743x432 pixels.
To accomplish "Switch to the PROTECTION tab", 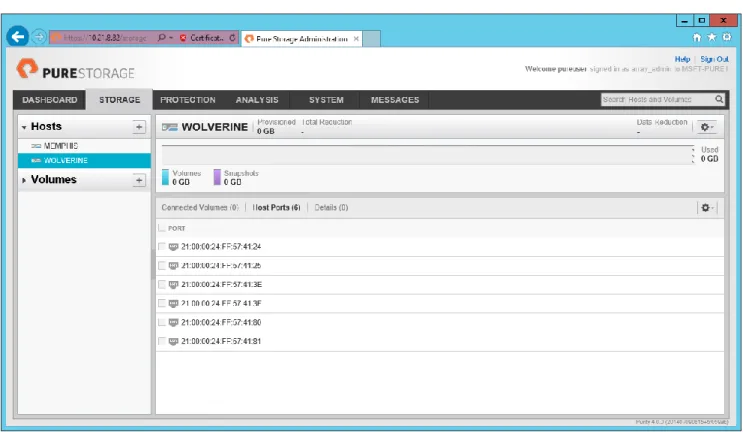I will coord(188,100).
